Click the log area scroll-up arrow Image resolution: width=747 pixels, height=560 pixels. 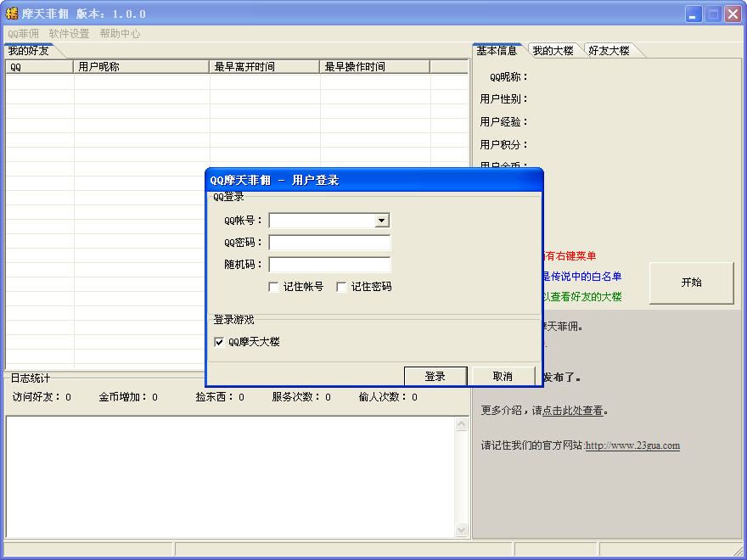[461, 423]
